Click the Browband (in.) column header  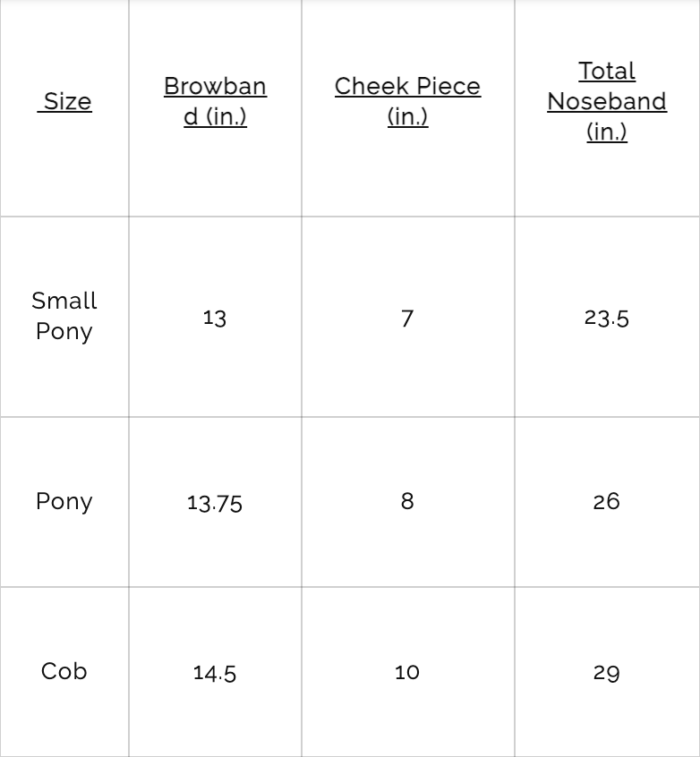click(215, 101)
